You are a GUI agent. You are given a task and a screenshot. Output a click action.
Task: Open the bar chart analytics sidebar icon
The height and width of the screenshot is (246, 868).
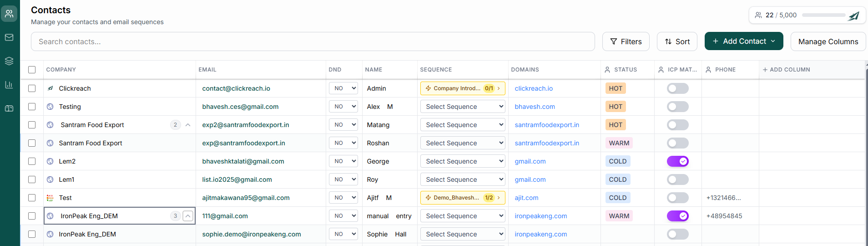[x=9, y=85]
